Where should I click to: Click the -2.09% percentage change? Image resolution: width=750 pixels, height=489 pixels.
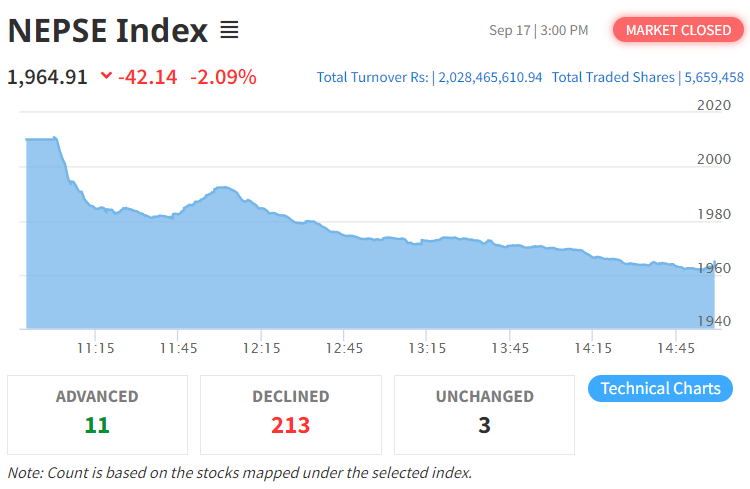[x=224, y=76]
